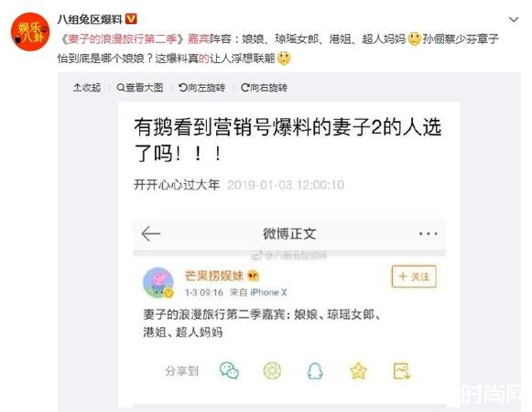
Task: Share to QQ penguin icon
Action: (x=315, y=371)
